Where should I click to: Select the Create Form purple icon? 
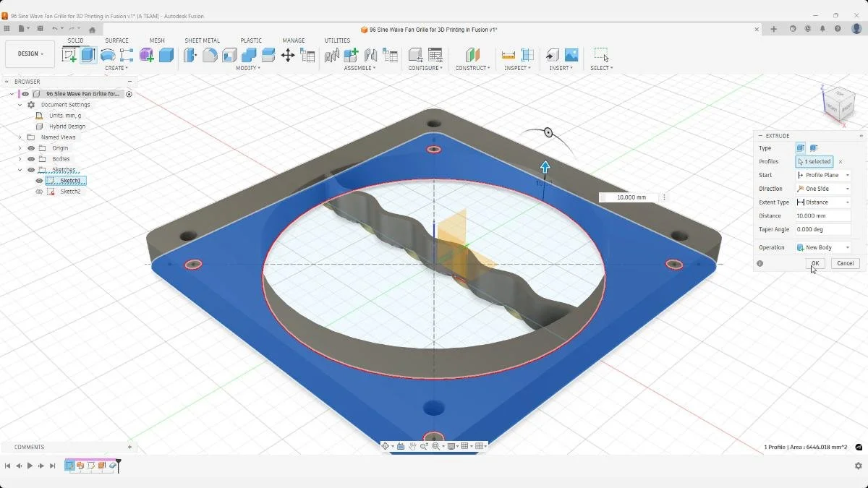tap(147, 55)
